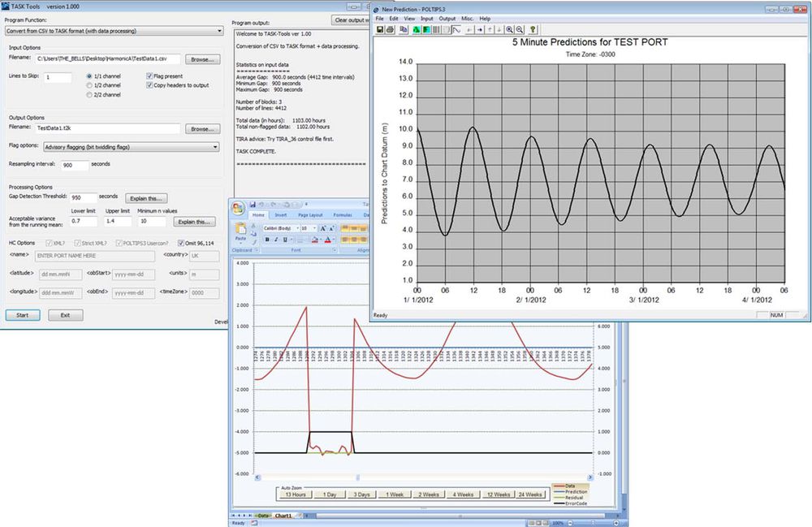
Task: Switch to the Data sheet tab in Excel
Action: pyautogui.click(x=264, y=516)
